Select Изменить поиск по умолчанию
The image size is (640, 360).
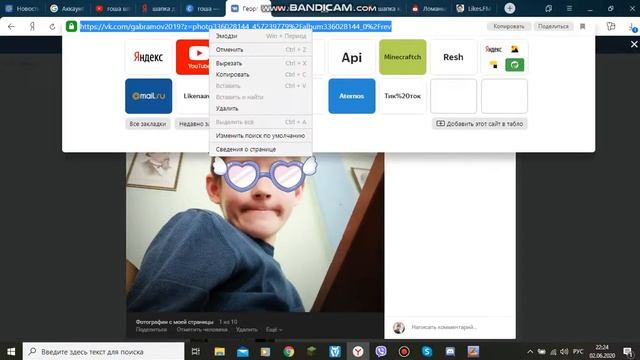coord(261,136)
